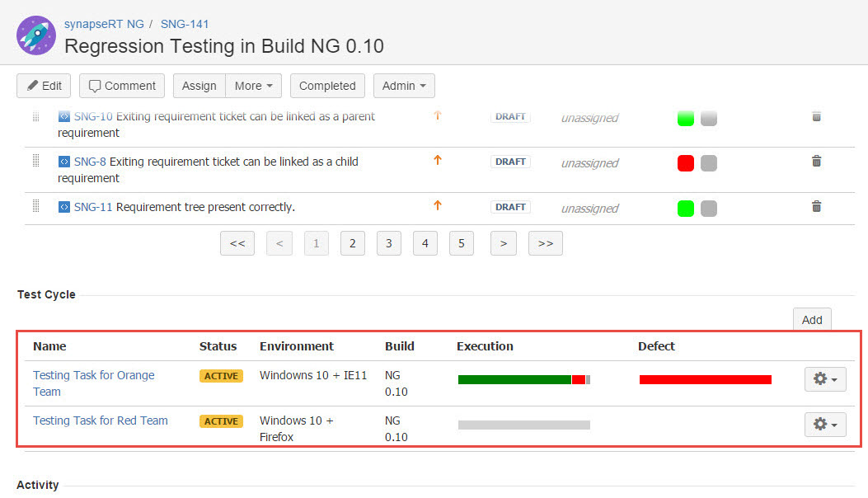Open gear menu for Orange Team cycle
Viewport: 868px width, 498px height.
click(824, 378)
